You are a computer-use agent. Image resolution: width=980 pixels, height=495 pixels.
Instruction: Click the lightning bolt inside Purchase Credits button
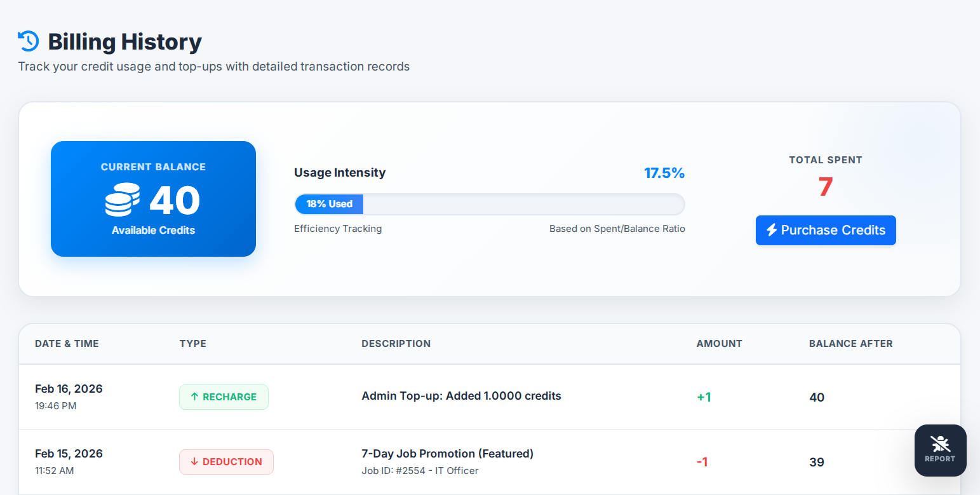[772, 230]
